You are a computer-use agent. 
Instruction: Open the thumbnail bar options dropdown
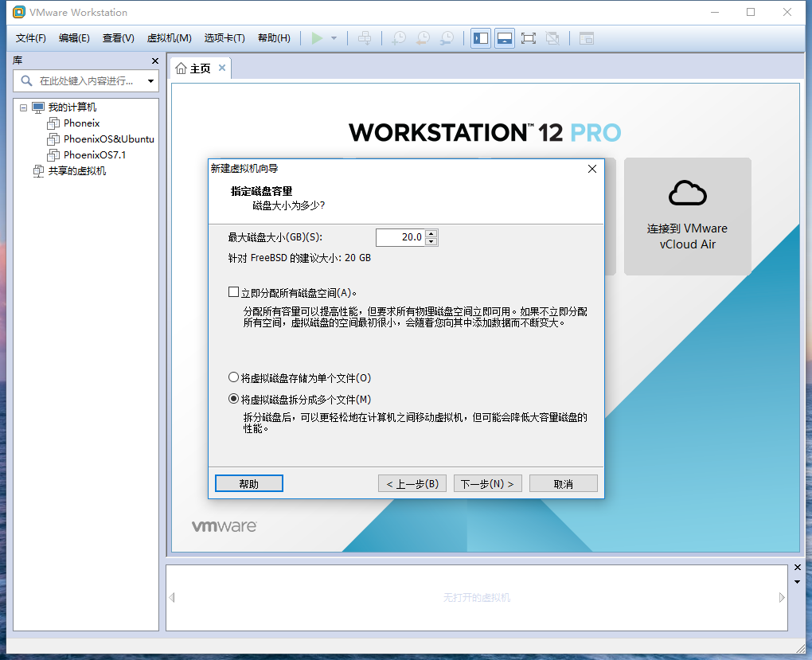(x=798, y=582)
